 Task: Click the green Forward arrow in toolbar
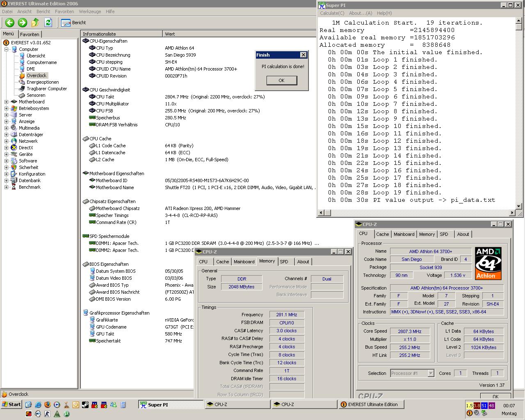tap(23, 23)
